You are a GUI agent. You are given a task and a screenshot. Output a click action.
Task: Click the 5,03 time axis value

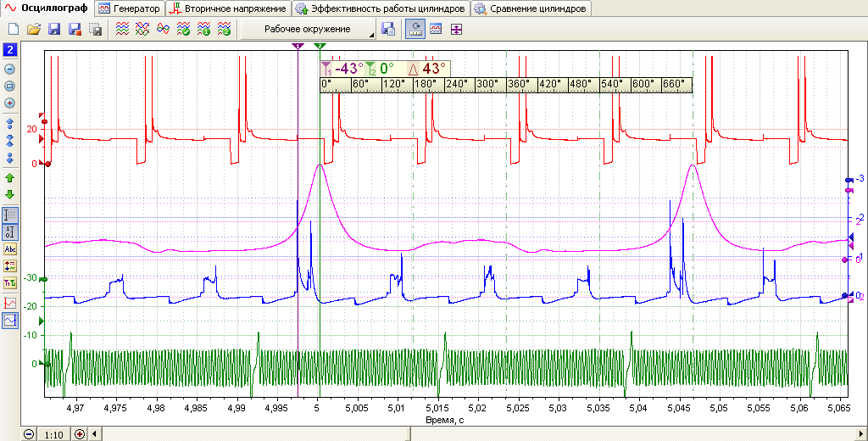click(558, 408)
